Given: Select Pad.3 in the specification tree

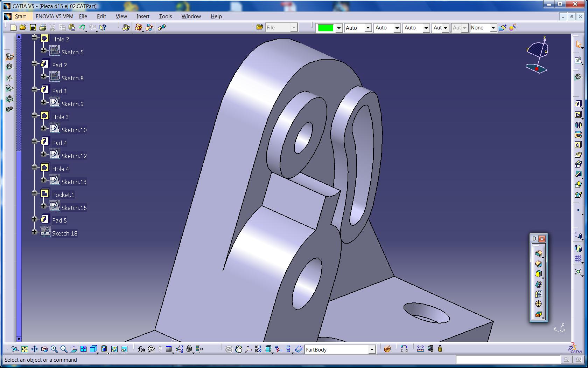Looking at the screenshot, I should point(59,91).
